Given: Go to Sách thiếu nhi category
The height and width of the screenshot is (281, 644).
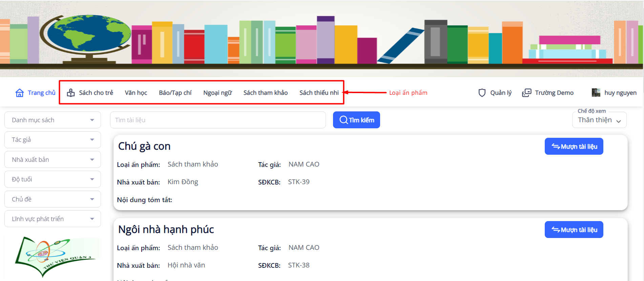Looking at the screenshot, I should tap(319, 93).
